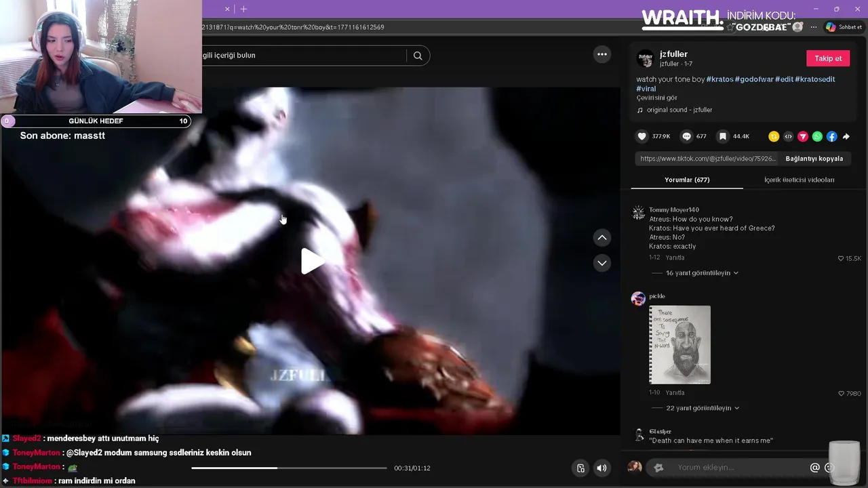Viewport: 868px width, 488px height.
Task: Copy the tiktok.com video URL text
Action: [x=707, y=159]
